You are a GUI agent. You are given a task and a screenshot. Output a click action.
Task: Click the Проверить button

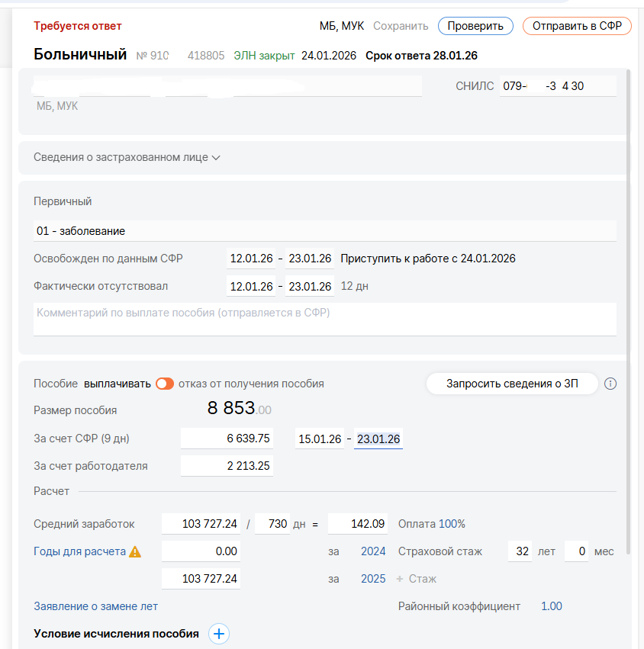pos(475,26)
